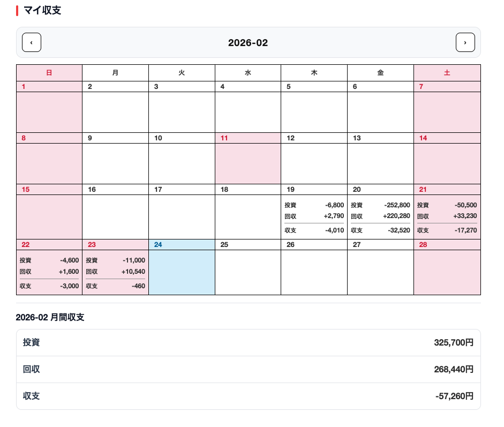Image resolution: width=504 pixels, height=427 pixels.
Task: Click the 2026-02 月間収支 section heading
Action: 50,317
